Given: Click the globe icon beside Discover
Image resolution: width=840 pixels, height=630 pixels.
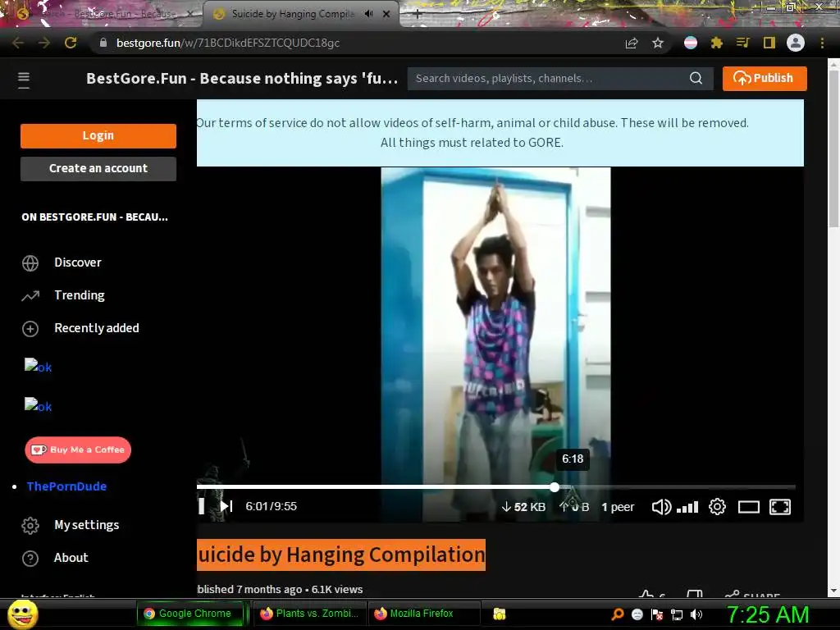Looking at the screenshot, I should click(x=30, y=263).
